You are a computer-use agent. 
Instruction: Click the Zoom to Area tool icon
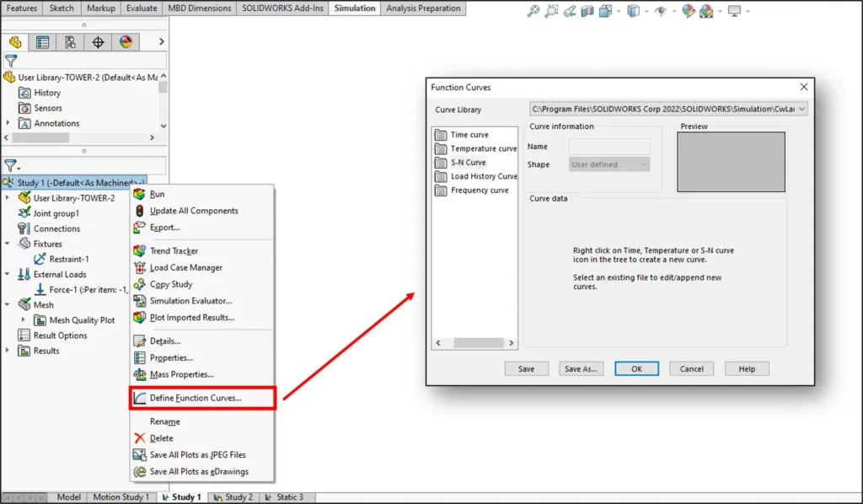[x=552, y=10]
